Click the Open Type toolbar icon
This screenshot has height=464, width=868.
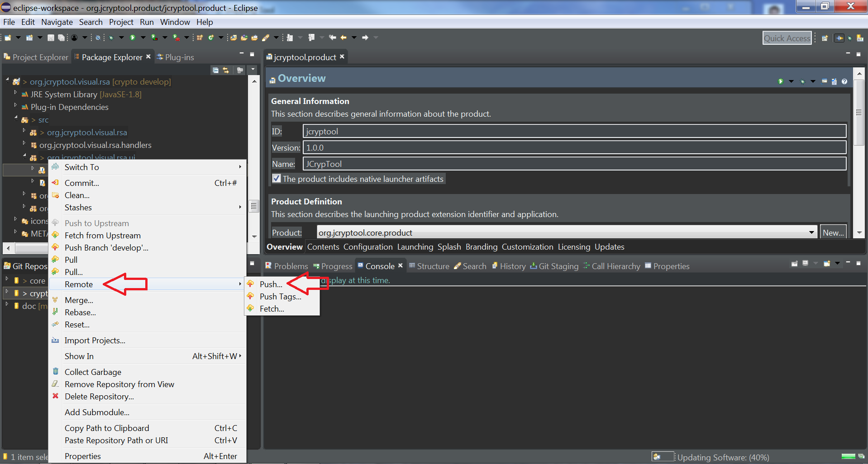coord(244,38)
